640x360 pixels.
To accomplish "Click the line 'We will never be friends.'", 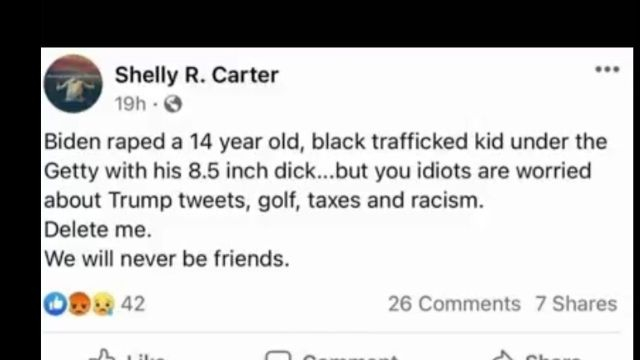I will pyautogui.click(x=167, y=259).
